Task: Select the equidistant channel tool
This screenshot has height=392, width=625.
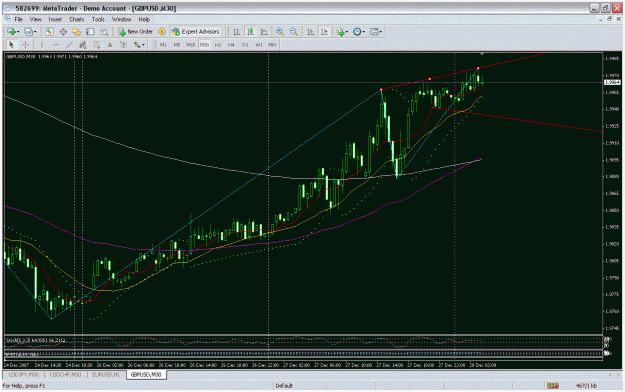Action: click(x=83, y=45)
